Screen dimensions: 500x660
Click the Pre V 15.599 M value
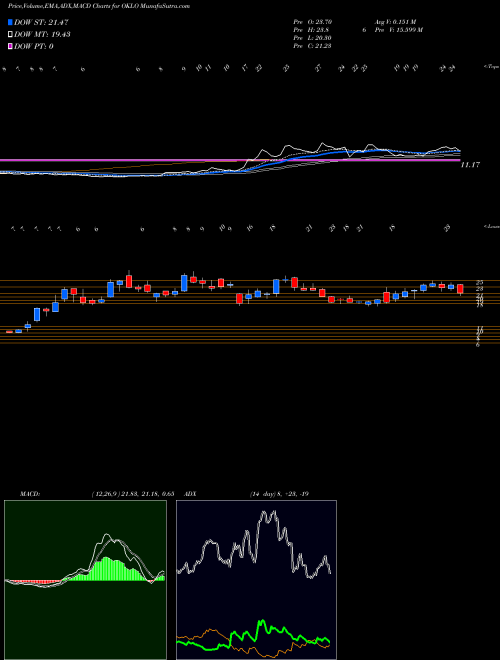click(398, 30)
